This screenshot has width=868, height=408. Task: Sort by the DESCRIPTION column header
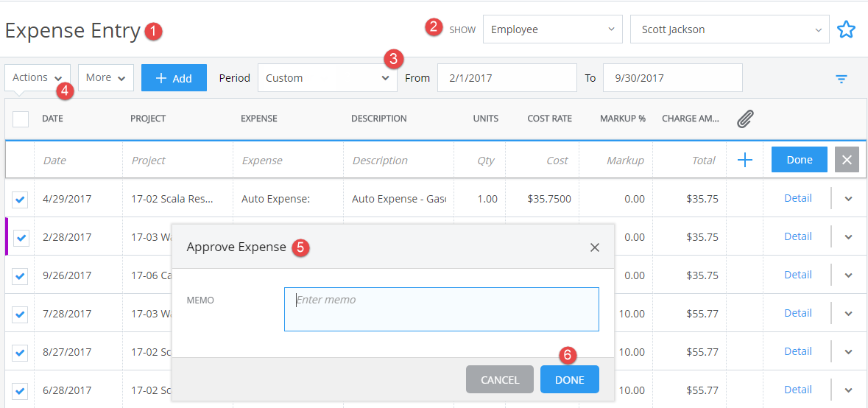(x=378, y=119)
